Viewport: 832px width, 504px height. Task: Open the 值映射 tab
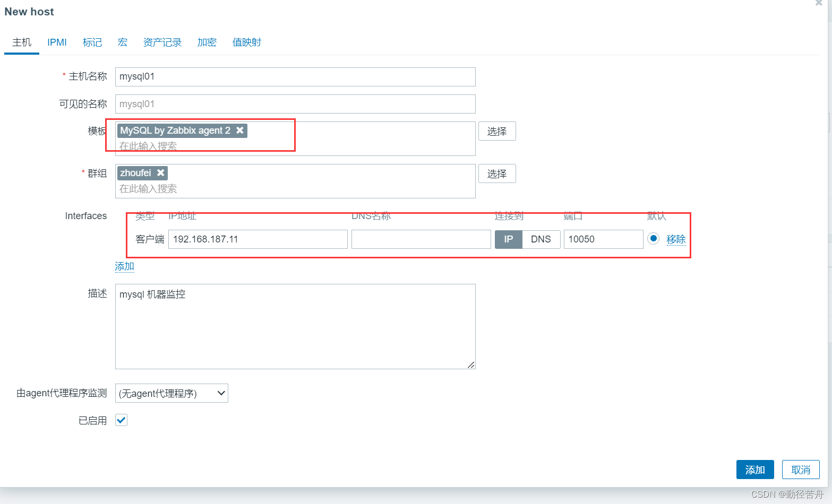click(x=247, y=42)
